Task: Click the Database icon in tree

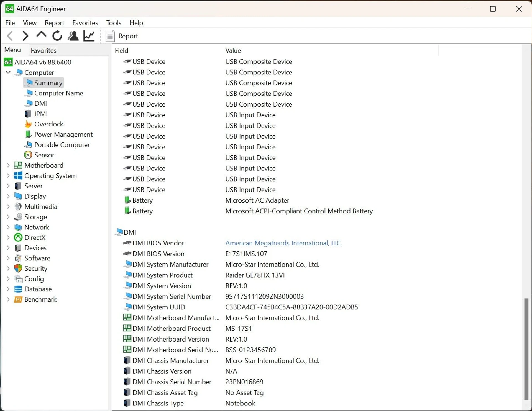Action: click(x=18, y=289)
